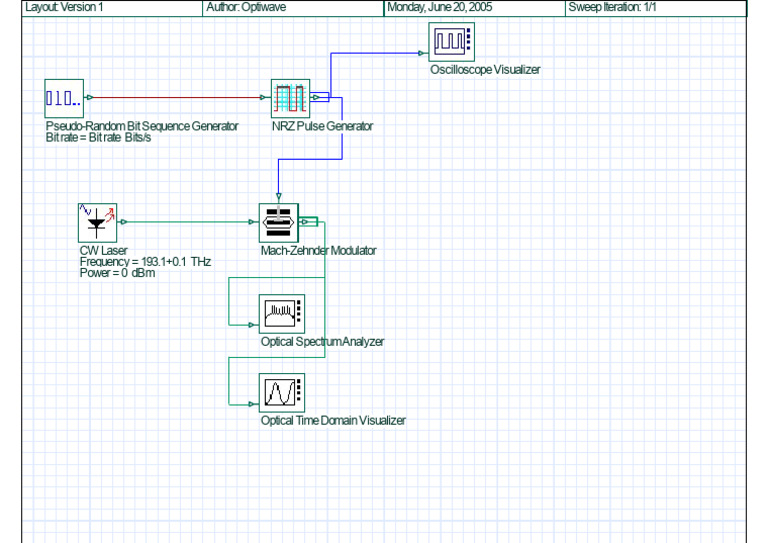Click the 'Monday, June 20, 2005' header cell
Viewport: 768px width, 543px height.
coord(475,7)
